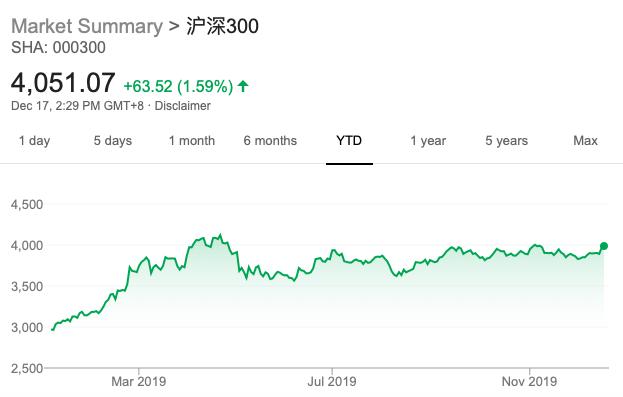Click the green endpoint dot on chart
Viewport: 623px width, 397px height.
tap(604, 246)
